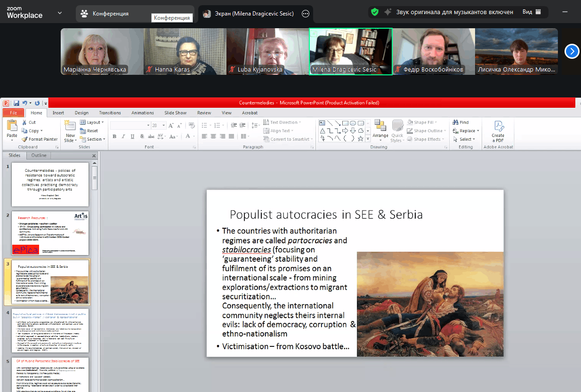Switch to the Slide Show ribbon tab
The height and width of the screenshot is (392, 581).
point(175,113)
